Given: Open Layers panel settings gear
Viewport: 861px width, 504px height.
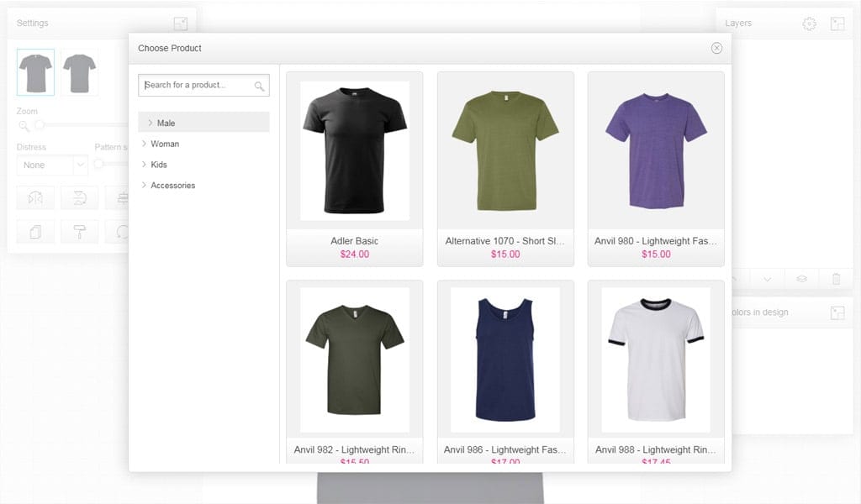Looking at the screenshot, I should click(809, 24).
